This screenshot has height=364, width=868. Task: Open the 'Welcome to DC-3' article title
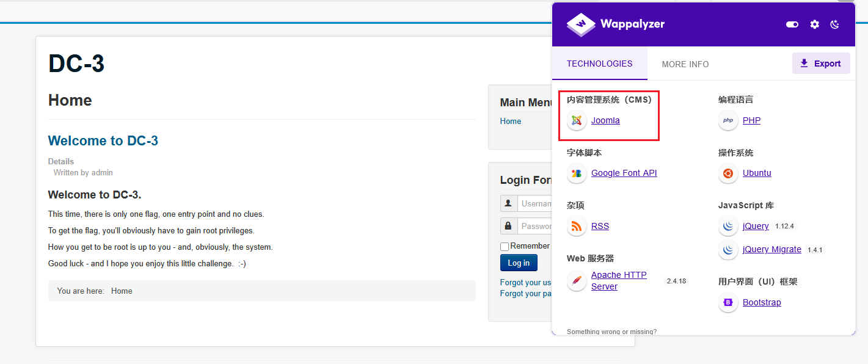pos(103,140)
